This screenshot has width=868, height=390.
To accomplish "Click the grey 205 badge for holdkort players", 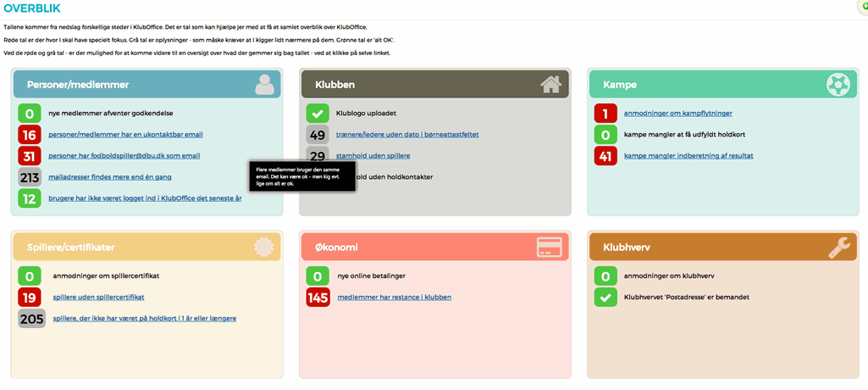I will click(x=31, y=319).
